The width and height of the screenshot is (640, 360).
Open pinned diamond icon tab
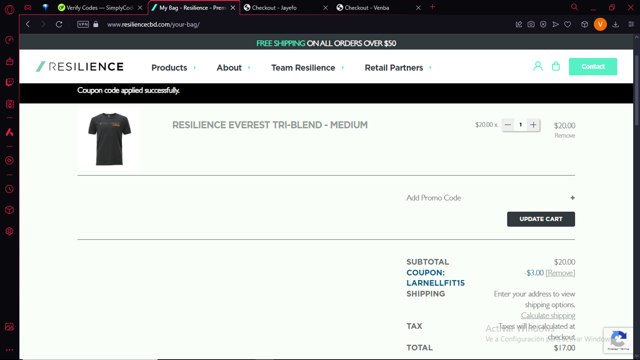coord(45,7)
